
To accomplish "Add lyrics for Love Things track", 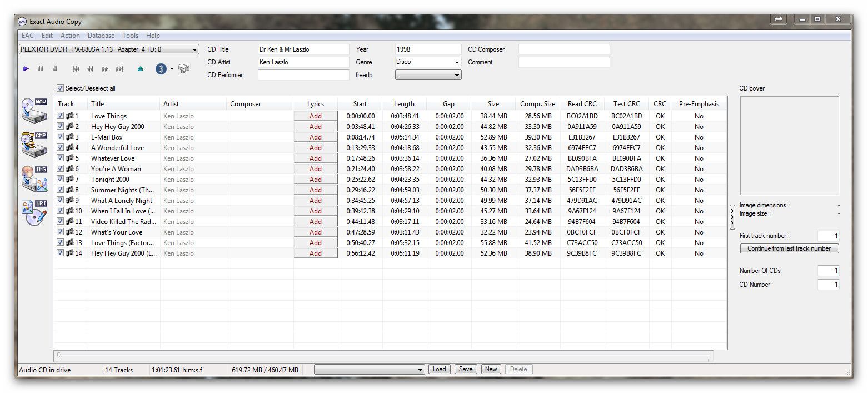I will click(x=316, y=116).
